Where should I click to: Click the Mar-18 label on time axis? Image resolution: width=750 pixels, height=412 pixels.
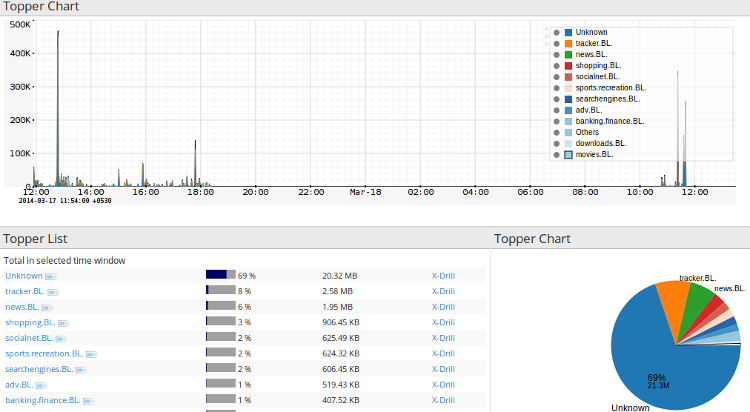[x=365, y=192]
